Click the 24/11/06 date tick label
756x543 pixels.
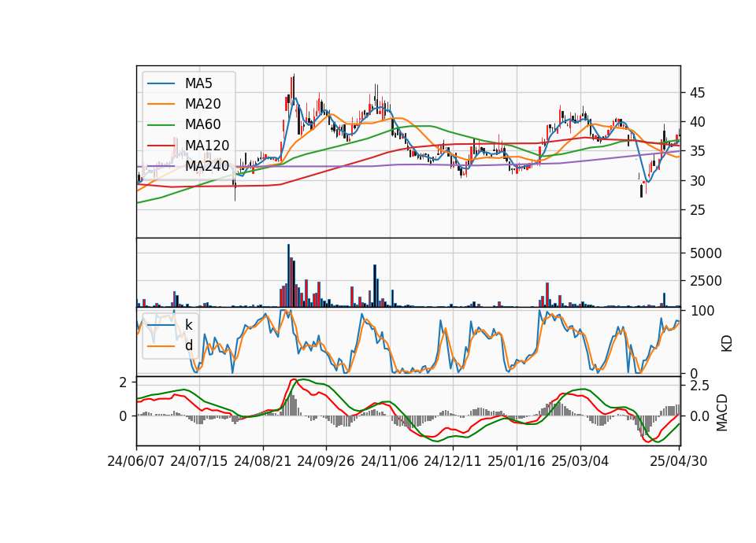(x=390, y=462)
